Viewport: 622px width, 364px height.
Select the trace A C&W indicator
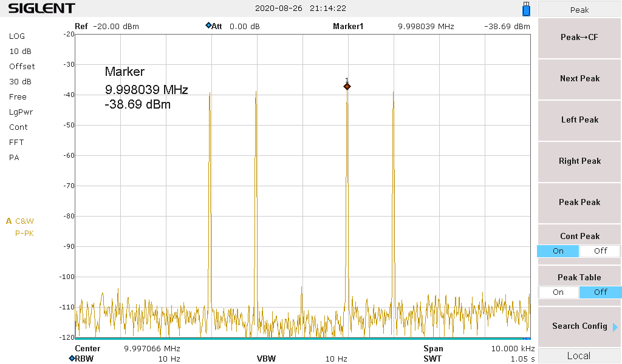[x=21, y=221]
